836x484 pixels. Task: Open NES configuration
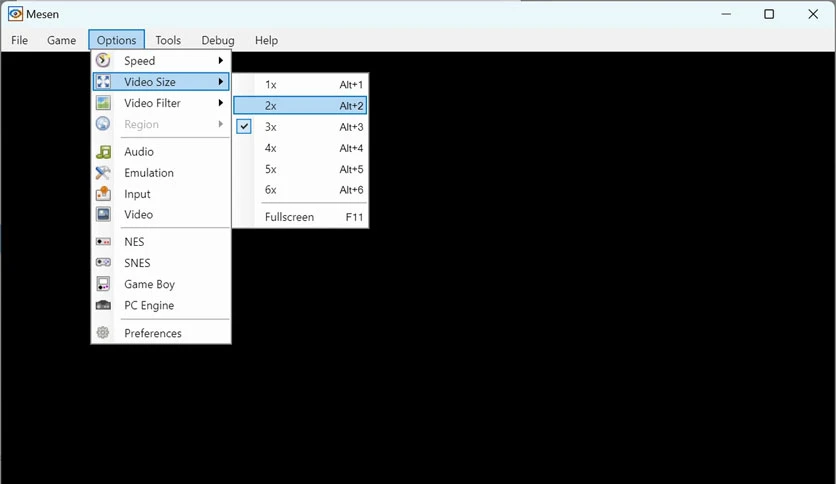click(161, 241)
